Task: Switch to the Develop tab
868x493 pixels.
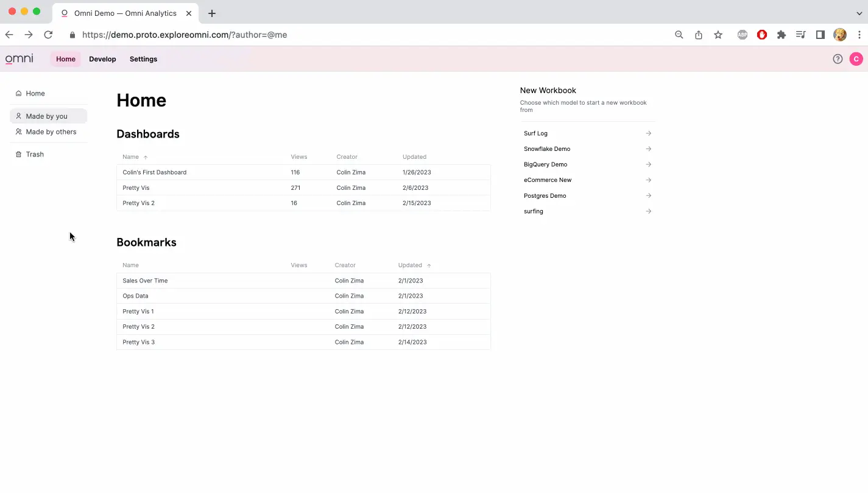Action: [102, 59]
